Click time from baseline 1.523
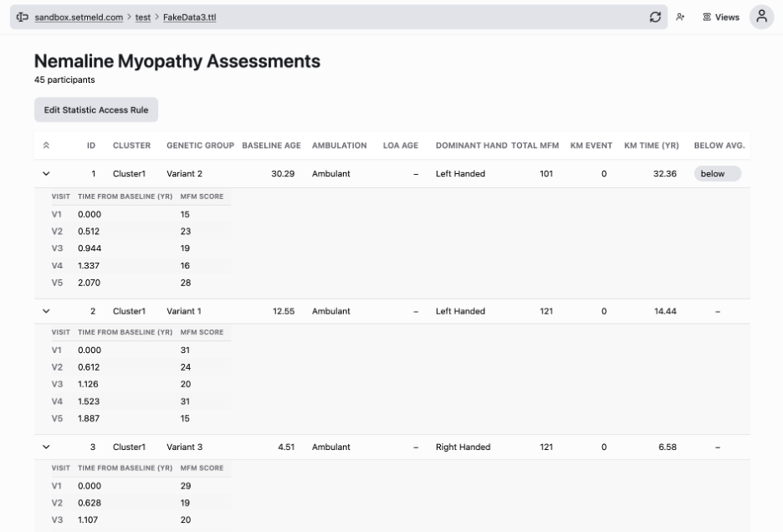 89,402
